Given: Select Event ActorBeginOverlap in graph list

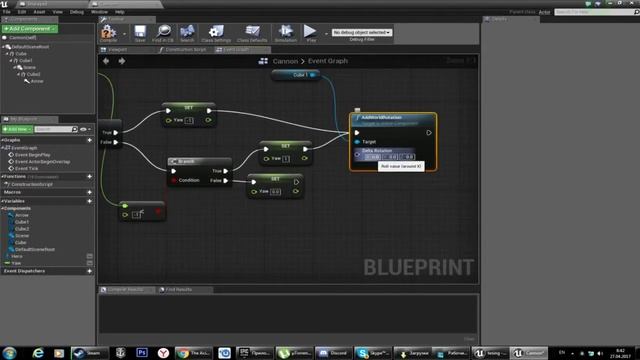Looking at the screenshot, I should click(42, 162).
